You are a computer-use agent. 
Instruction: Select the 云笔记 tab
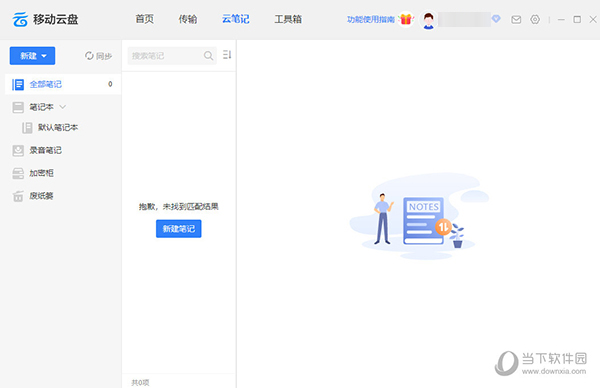[x=236, y=19]
